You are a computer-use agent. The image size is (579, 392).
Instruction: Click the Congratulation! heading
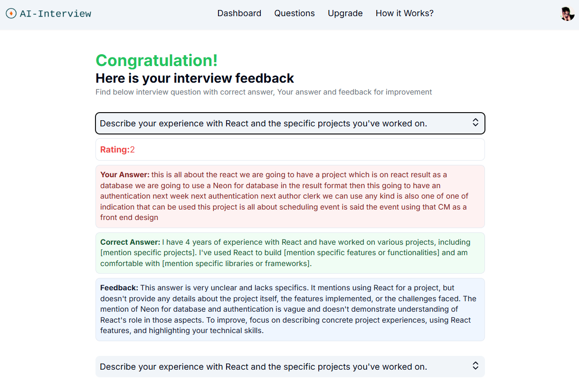[x=157, y=60]
